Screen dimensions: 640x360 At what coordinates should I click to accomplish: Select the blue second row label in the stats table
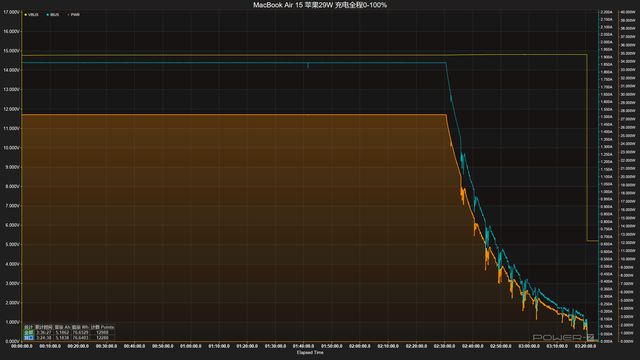29,338
